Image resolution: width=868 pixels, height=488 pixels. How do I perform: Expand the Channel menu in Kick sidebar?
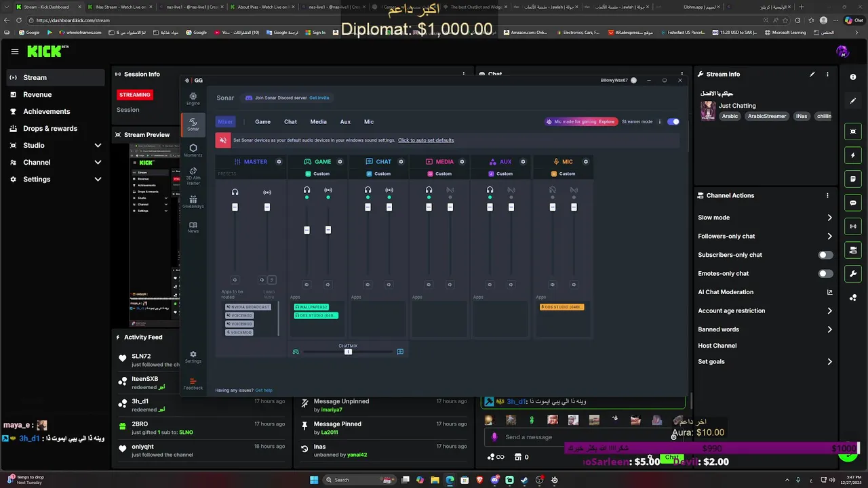point(98,162)
